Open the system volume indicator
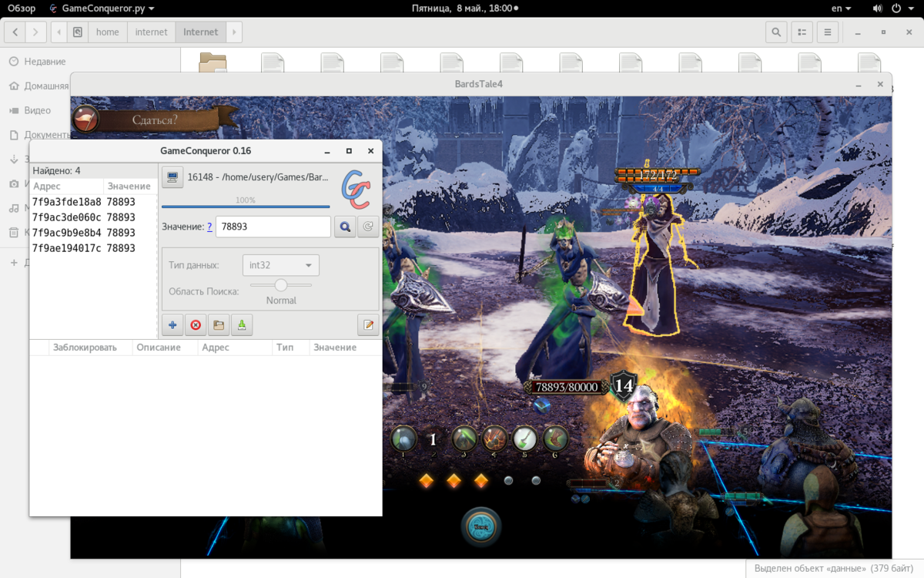 point(878,8)
